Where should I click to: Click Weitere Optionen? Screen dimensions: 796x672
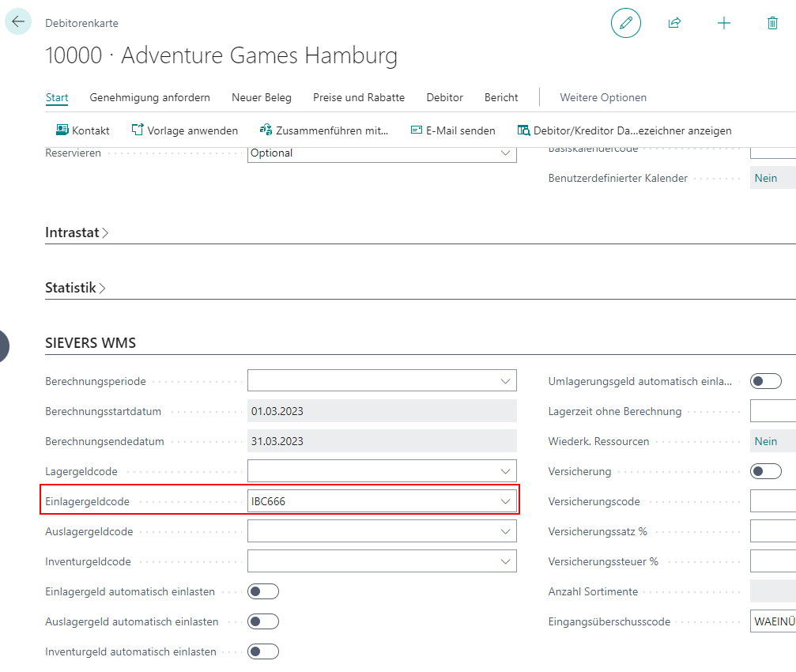pos(602,97)
